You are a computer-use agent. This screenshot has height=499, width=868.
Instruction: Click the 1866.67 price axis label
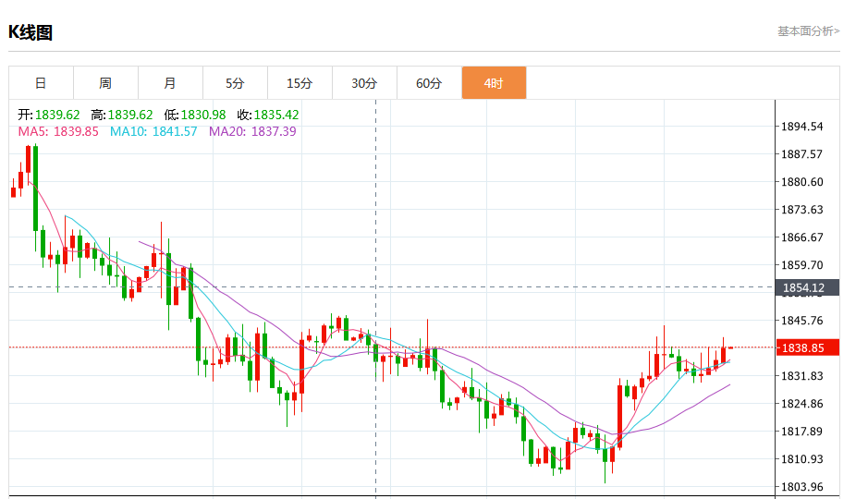pos(801,237)
